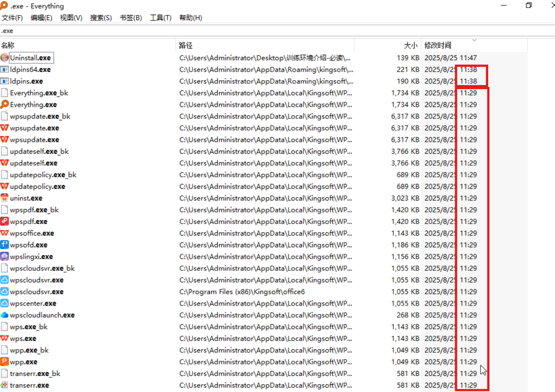Click the icon beside ldpins.exe
Screen dimensions: 555x392
click(x=4, y=81)
